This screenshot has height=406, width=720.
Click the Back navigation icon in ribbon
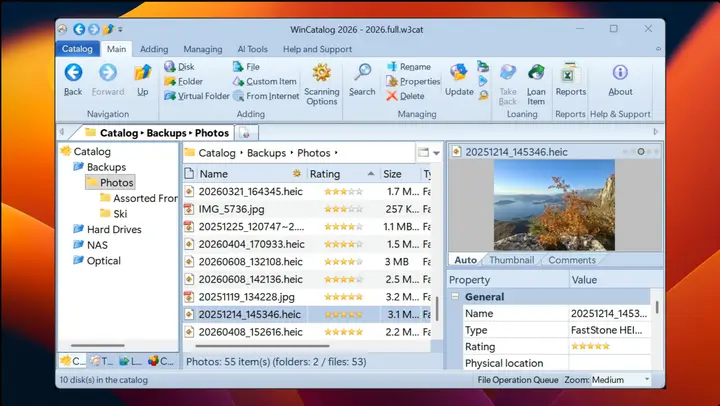coord(73,73)
